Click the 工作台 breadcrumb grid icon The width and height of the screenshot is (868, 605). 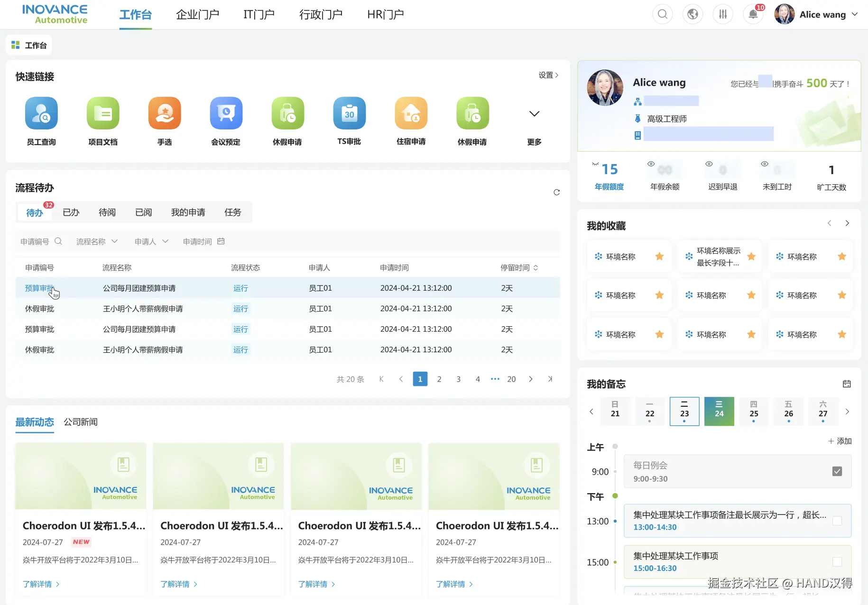[x=16, y=45]
